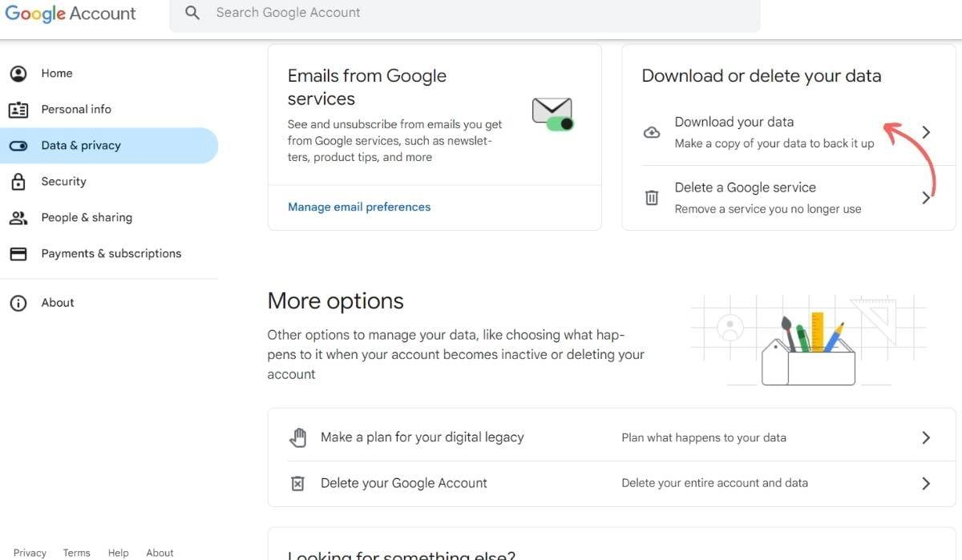Expand the Delete a Google service chevron

[927, 197]
